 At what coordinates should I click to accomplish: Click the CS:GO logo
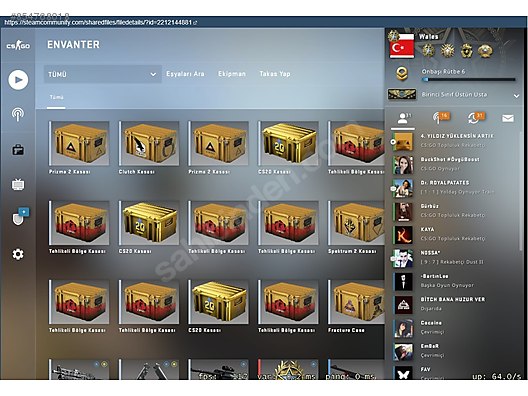tap(18, 45)
